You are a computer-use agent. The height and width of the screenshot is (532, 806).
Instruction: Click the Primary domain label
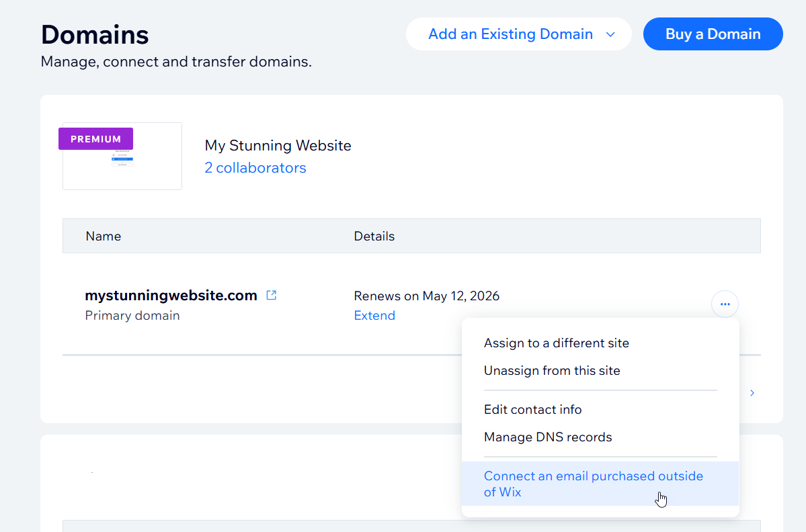(132, 315)
